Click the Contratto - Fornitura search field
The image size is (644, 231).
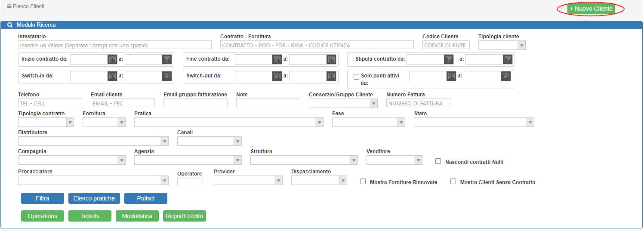[317, 45]
